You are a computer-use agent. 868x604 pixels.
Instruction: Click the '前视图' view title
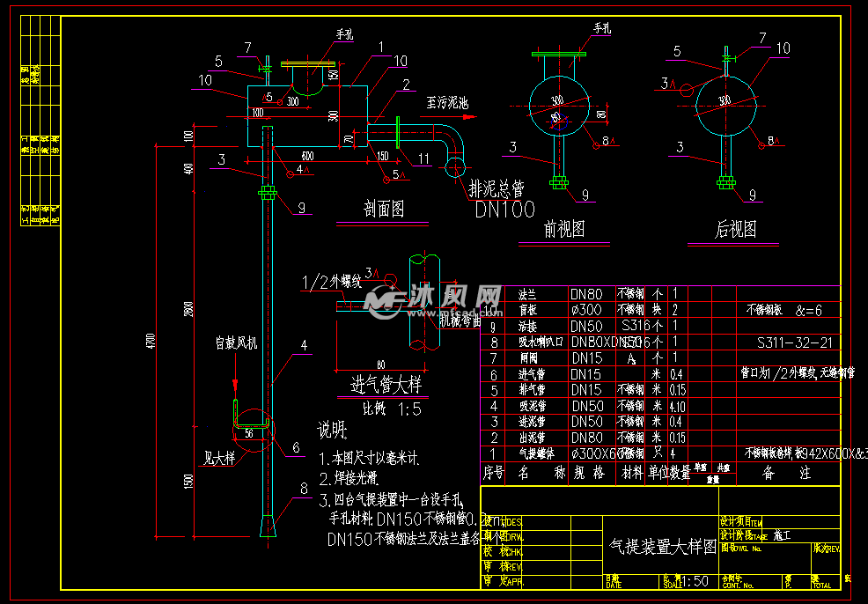564,229
